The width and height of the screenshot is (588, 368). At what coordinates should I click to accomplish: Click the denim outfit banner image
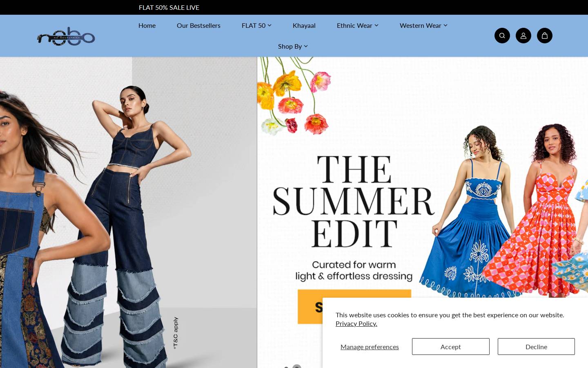128,212
